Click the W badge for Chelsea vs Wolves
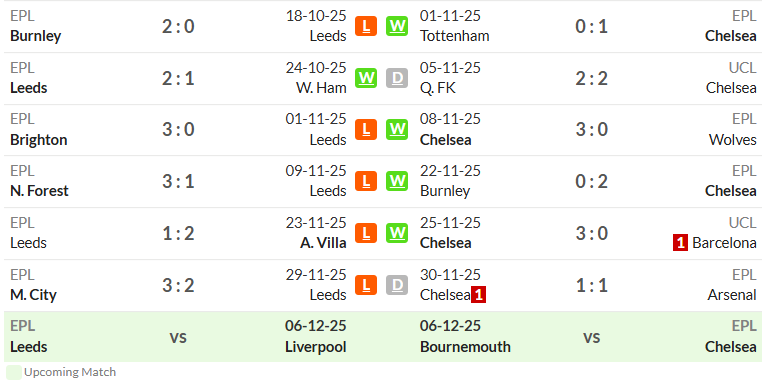This screenshot has height=390, width=762. (x=397, y=130)
